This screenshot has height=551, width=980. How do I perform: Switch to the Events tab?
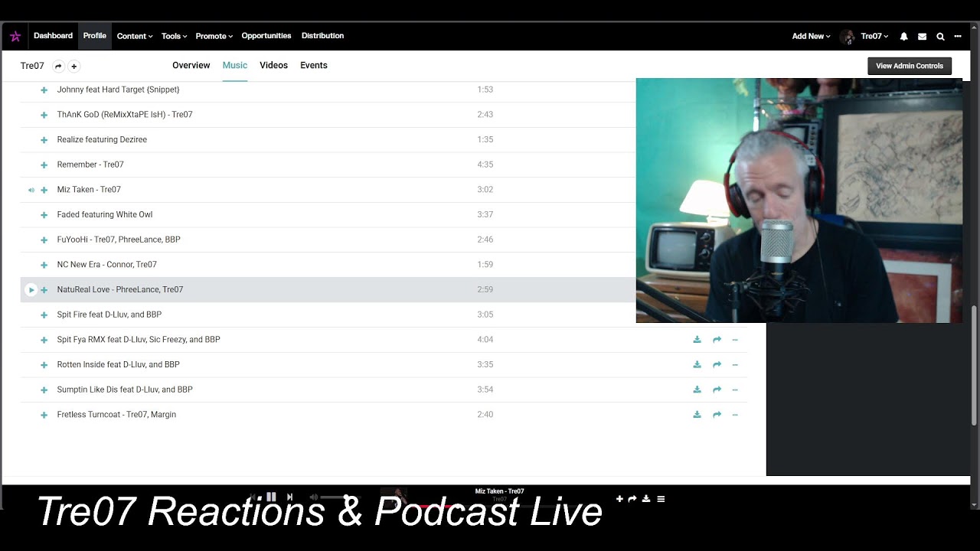pyautogui.click(x=314, y=66)
